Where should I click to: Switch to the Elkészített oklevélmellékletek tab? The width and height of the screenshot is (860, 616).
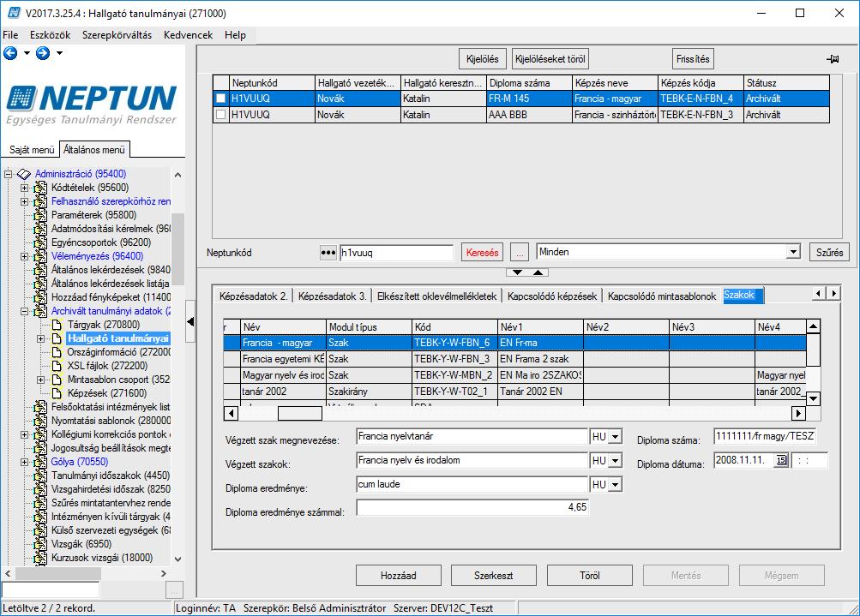[x=436, y=296]
